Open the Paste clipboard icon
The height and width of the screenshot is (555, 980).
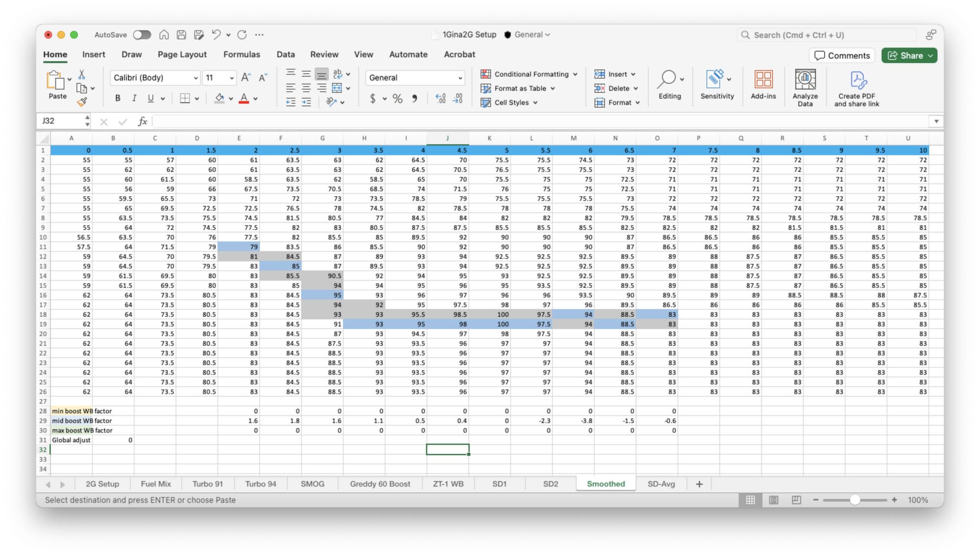pyautogui.click(x=55, y=80)
